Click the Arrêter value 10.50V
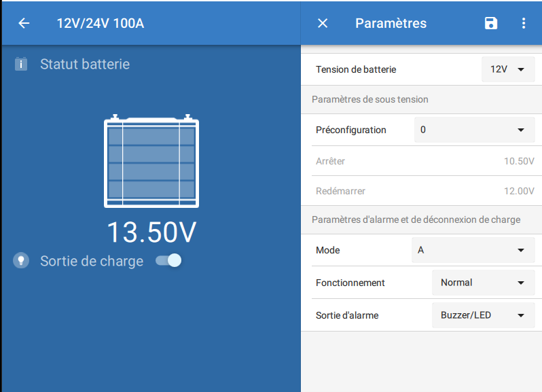 click(x=519, y=161)
